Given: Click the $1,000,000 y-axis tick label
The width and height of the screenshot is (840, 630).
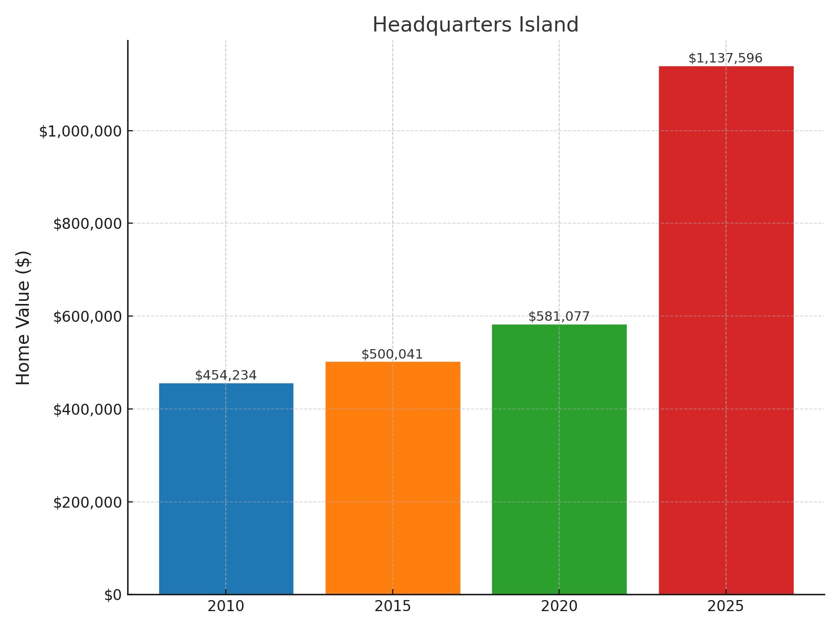Looking at the screenshot, I should (x=80, y=131).
